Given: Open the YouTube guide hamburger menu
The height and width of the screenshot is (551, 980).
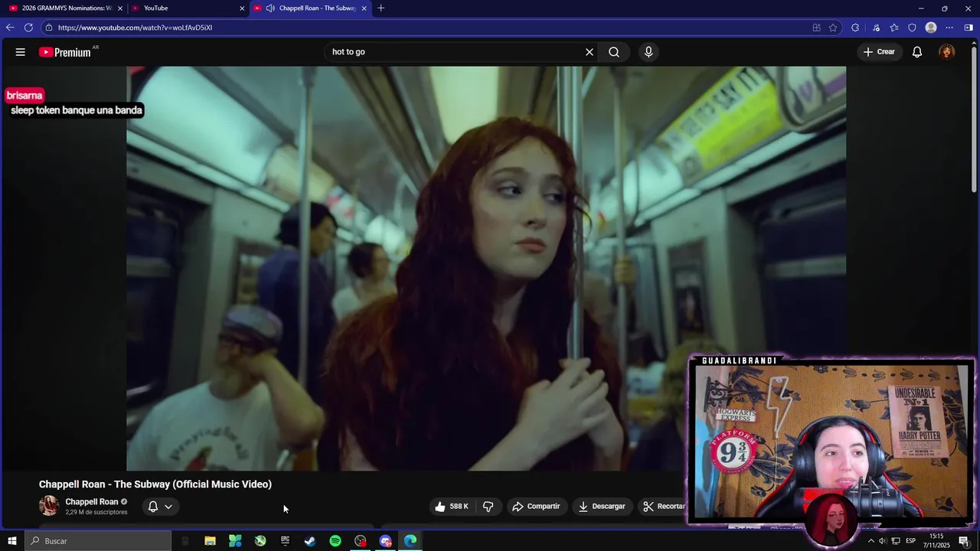Looking at the screenshot, I should point(21,52).
